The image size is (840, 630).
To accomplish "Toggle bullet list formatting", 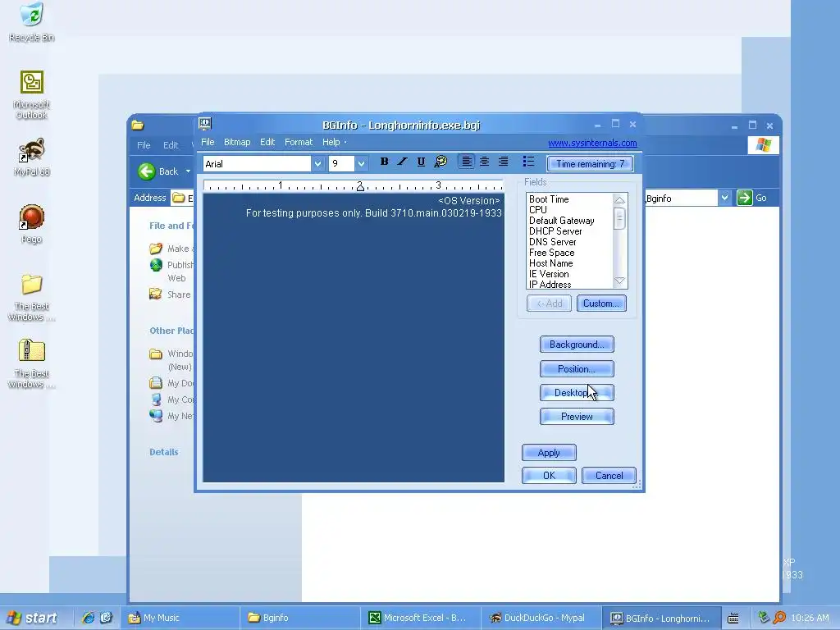I will coord(528,162).
